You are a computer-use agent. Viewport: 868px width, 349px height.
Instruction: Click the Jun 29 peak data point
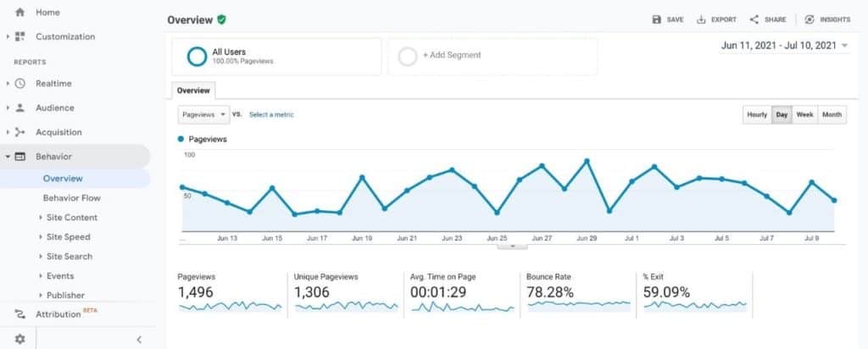pyautogui.click(x=587, y=161)
